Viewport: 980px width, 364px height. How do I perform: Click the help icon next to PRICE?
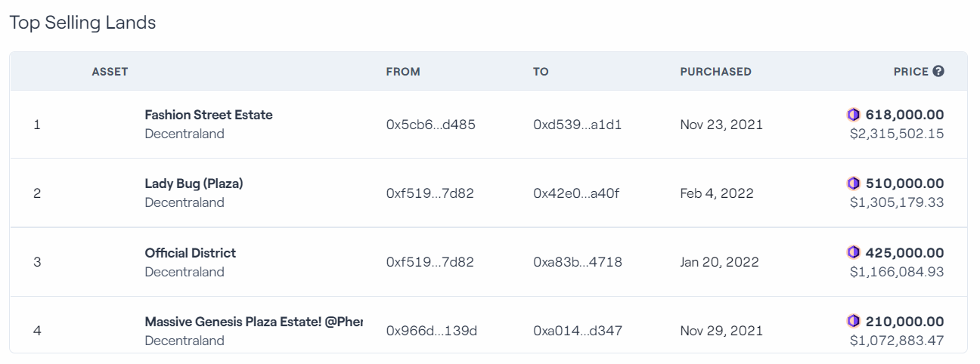tap(938, 72)
